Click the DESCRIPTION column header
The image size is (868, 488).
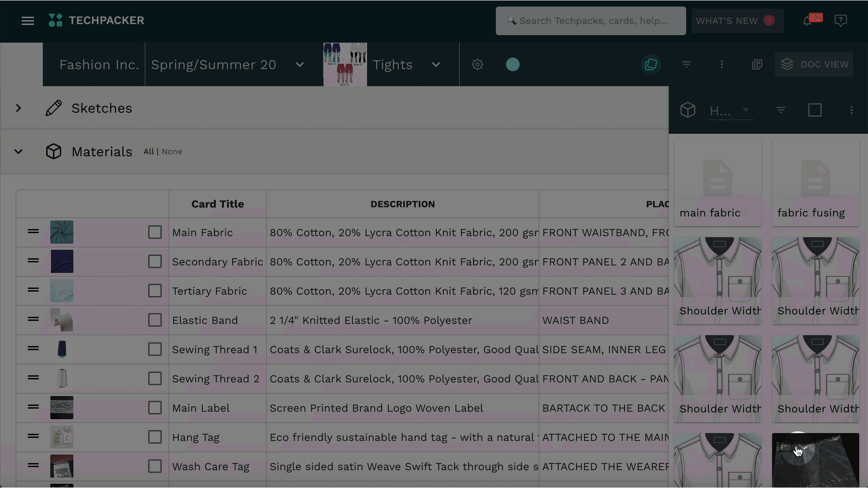[402, 204]
